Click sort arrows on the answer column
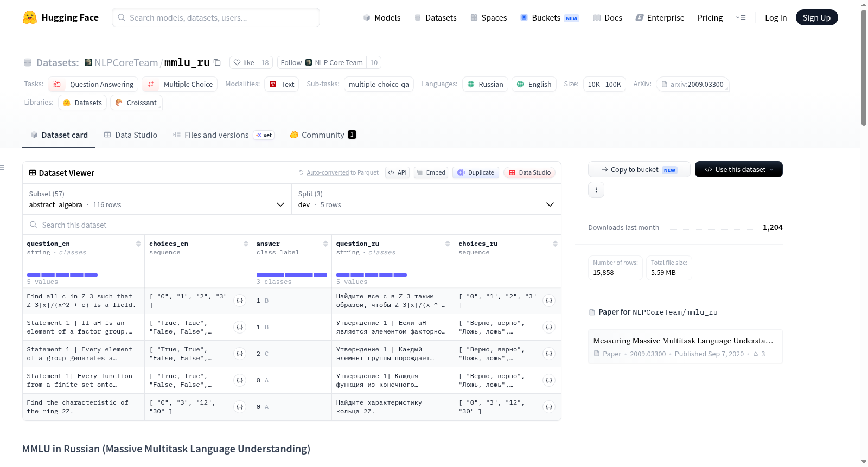Image resolution: width=868 pixels, height=467 pixels. pyautogui.click(x=325, y=244)
